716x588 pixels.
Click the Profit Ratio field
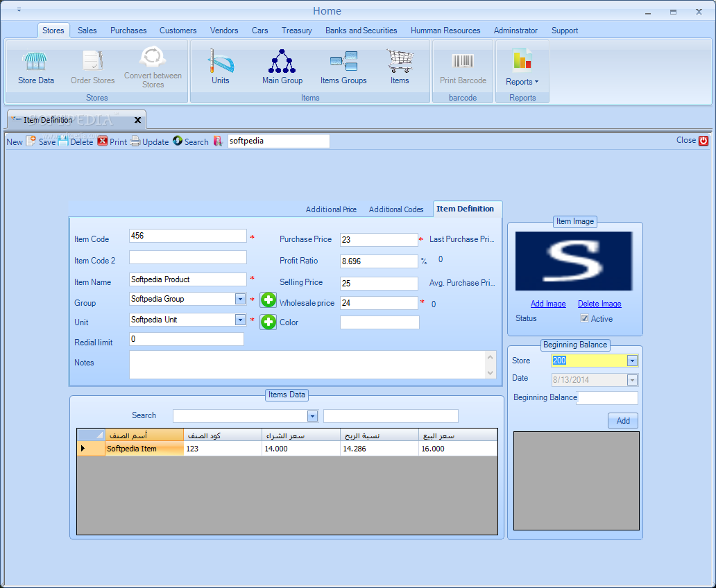tap(379, 261)
